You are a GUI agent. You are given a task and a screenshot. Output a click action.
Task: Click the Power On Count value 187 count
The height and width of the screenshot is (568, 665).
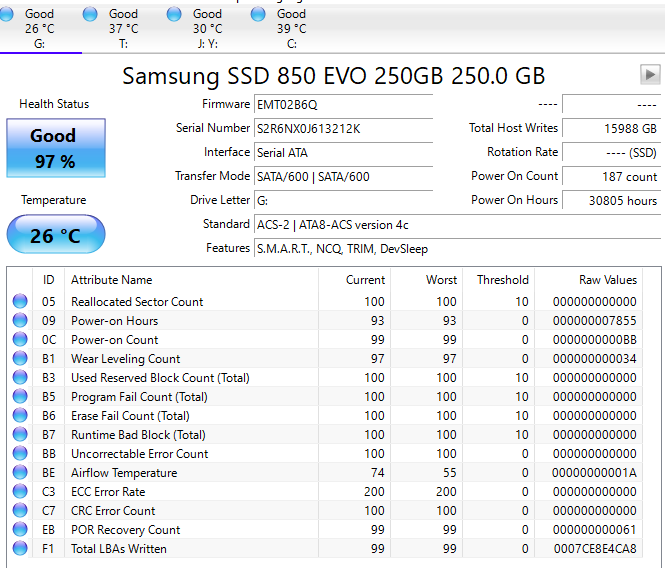click(611, 176)
